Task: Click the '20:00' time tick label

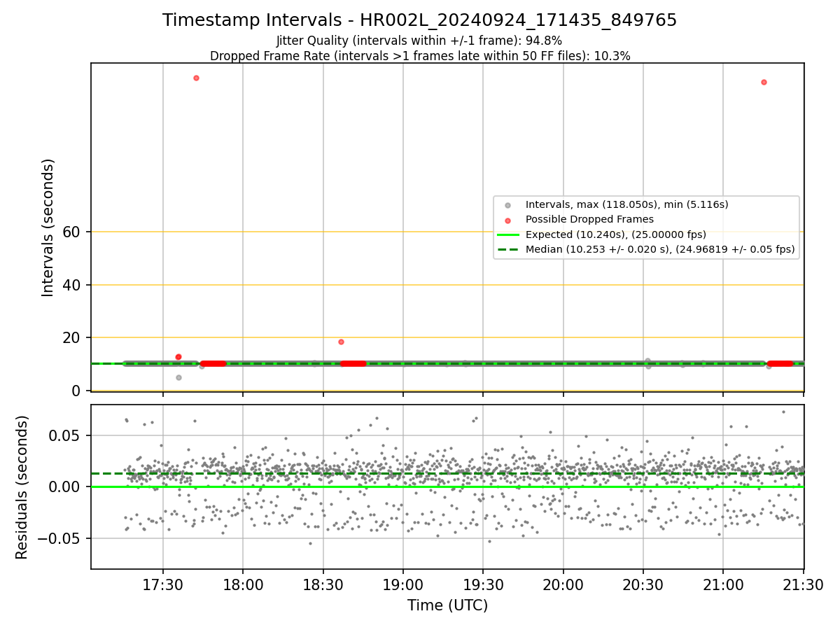Action: point(563,584)
